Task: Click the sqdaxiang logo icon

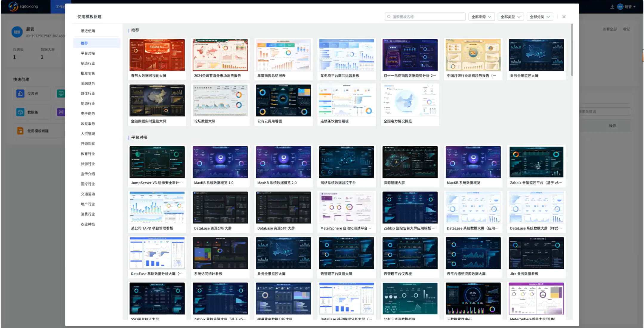Action: 13,6
